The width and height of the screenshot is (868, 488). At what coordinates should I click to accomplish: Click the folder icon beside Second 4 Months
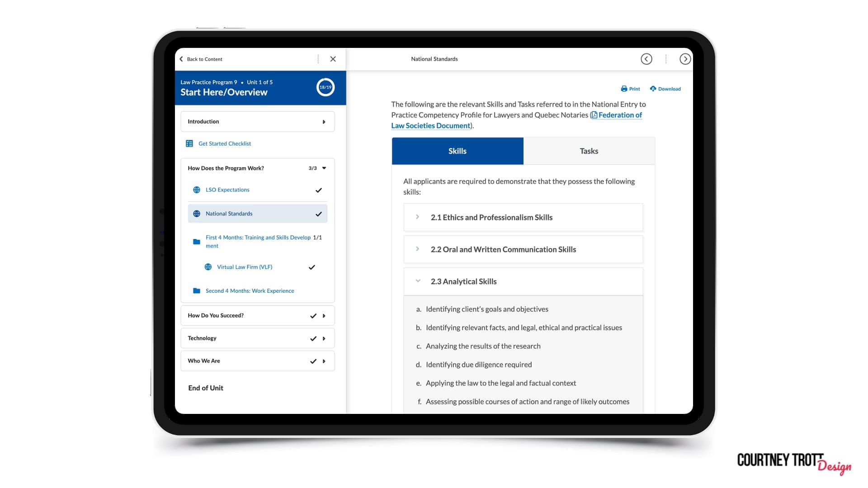197,291
